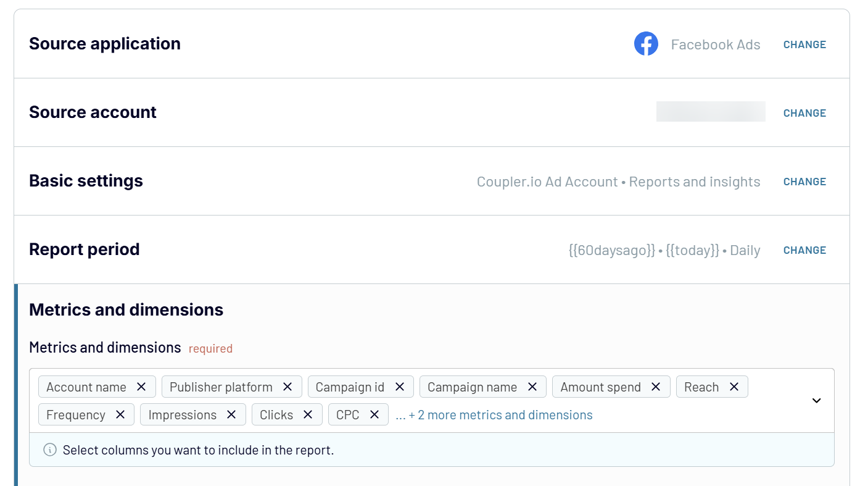Click the Campaign name chip
Viewport: 868px width, 486px height.
point(473,387)
